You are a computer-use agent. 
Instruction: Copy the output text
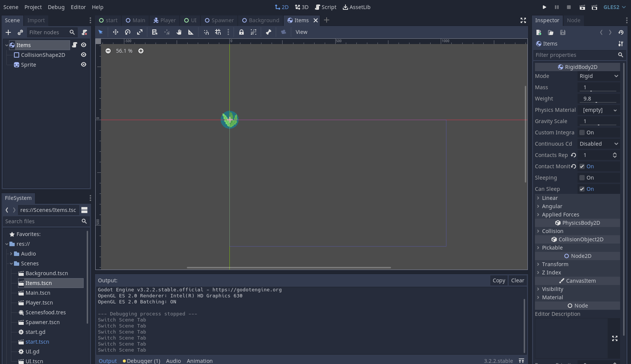coord(499,280)
